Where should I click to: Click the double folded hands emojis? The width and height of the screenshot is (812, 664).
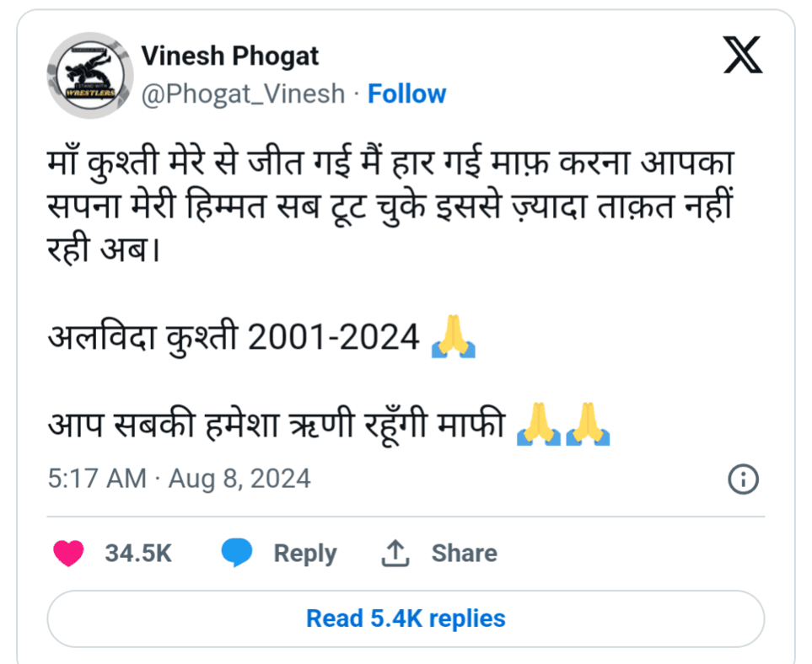(x=563, y=424)
